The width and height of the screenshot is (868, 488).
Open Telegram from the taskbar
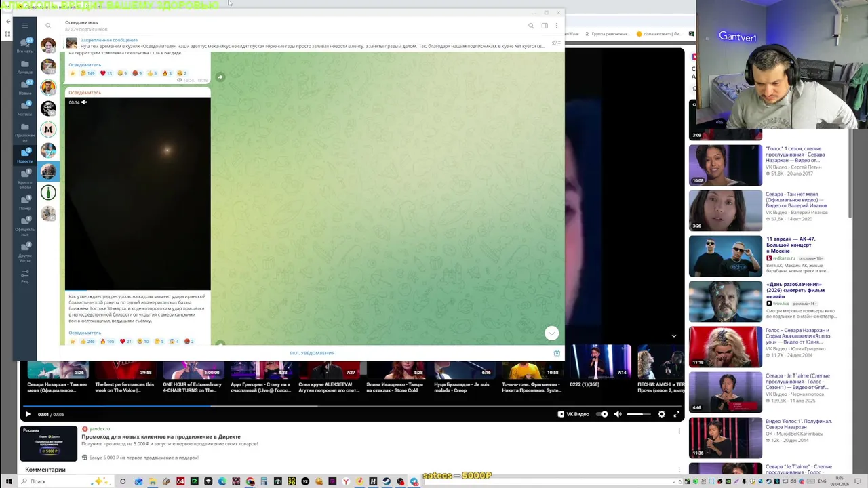pos(414,481)
